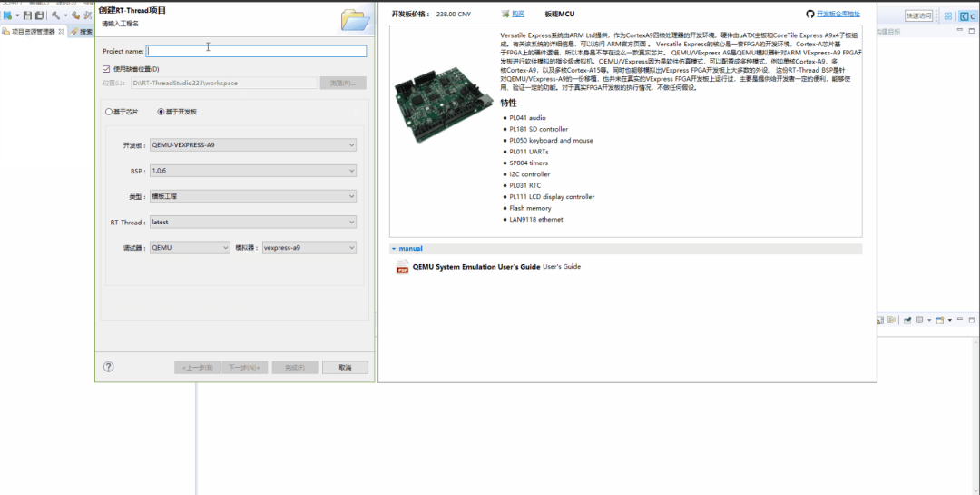This screenshot has height=495, width=980.
Task: Toggle the 使用缺省位置 checkbox
Action: point(107,69)
